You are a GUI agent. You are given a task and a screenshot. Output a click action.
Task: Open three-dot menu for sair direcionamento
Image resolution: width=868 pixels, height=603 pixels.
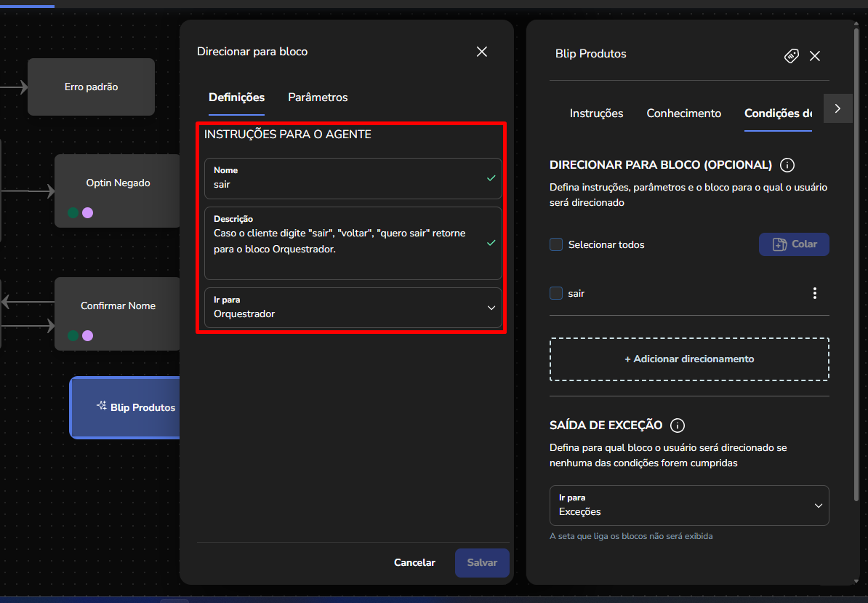click(814, 293)
